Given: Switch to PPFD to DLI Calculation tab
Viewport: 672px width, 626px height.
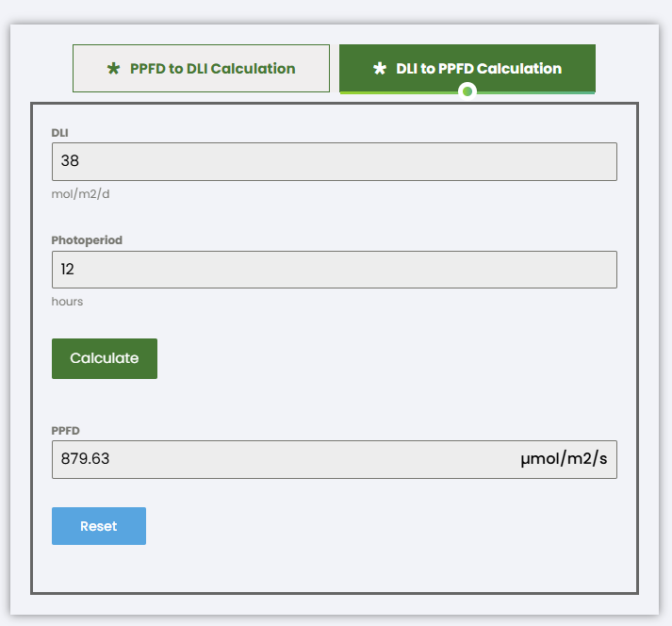Looking at the screenshot, I should pos(201,69).
